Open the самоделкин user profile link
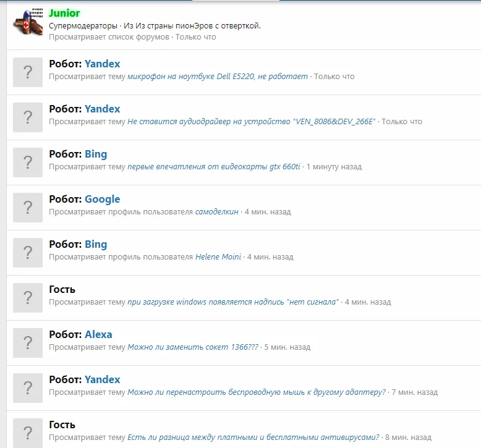This screenshot has height=448, width=481. [x=217, y=212]
